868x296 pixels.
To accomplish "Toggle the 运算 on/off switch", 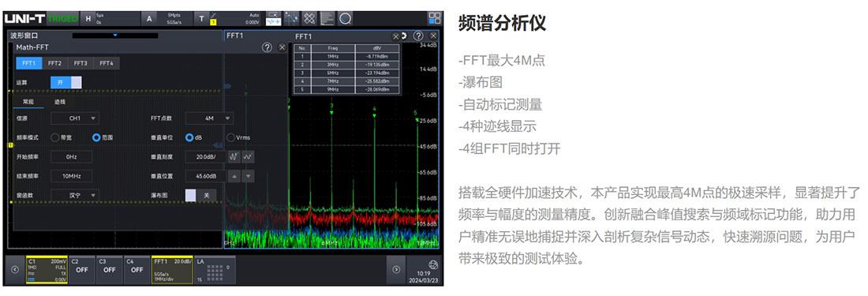I will (66, 82).
